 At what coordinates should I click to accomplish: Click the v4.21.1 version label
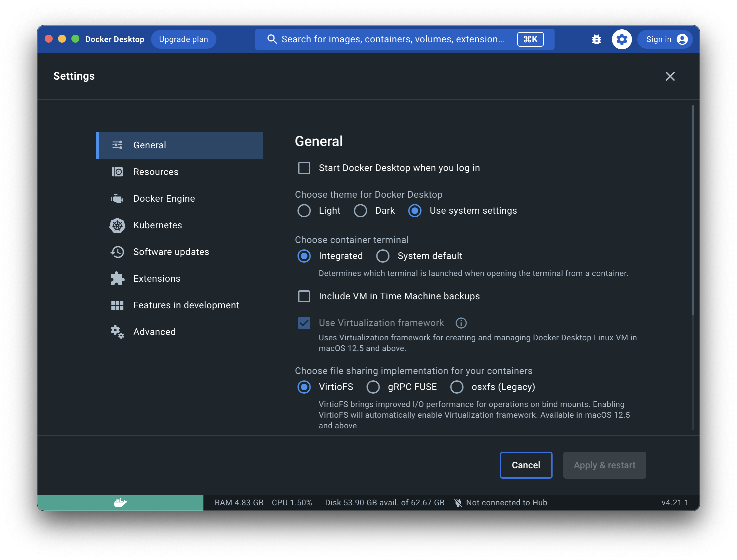[675, 503]
